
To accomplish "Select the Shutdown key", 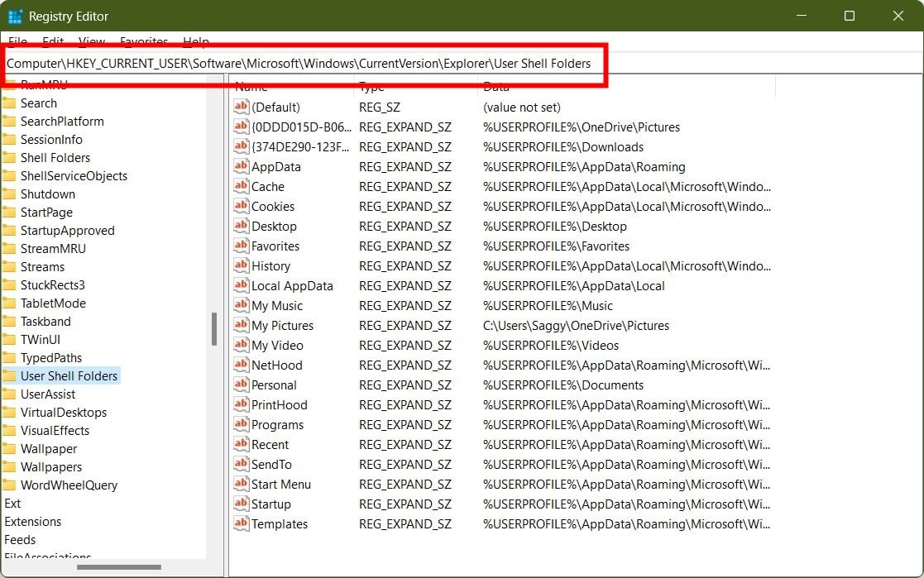I will pos(48,194).
